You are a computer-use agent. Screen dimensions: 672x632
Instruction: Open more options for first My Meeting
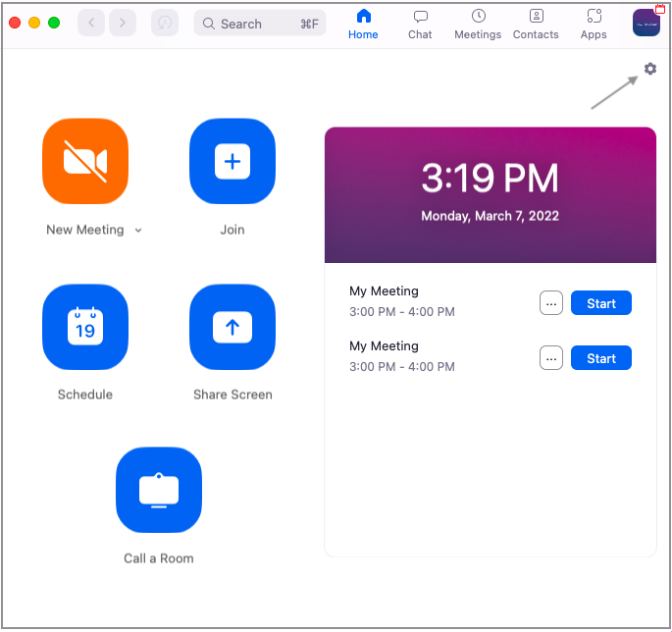[x=551, y=303]
